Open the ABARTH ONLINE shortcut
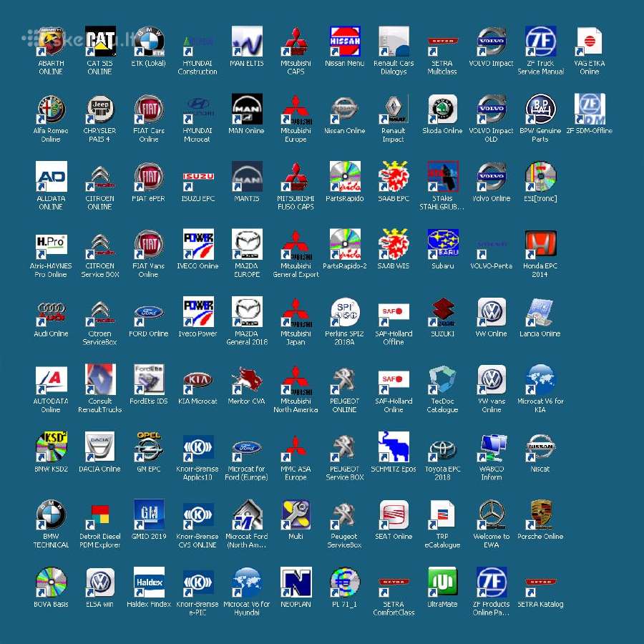 tap(51, 41)
